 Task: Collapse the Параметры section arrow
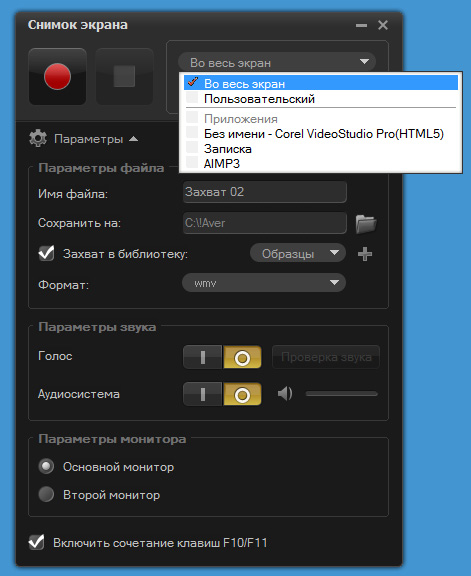[x=134, y=139]
